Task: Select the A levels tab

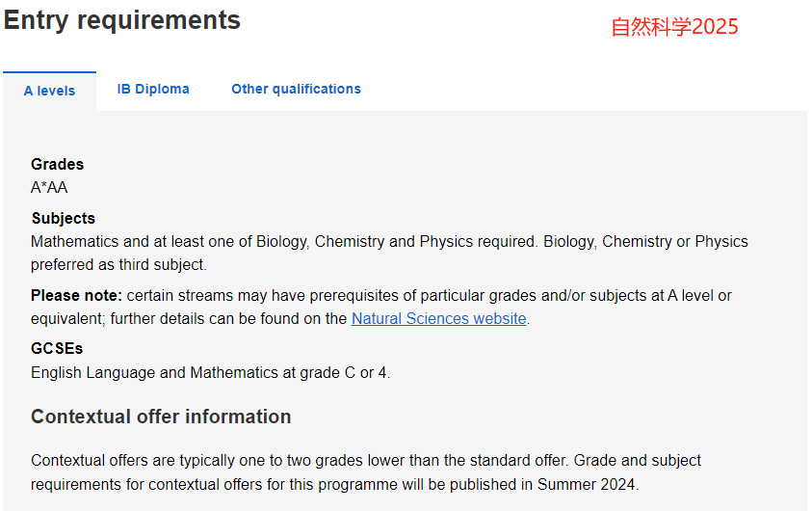Action: 49,92
